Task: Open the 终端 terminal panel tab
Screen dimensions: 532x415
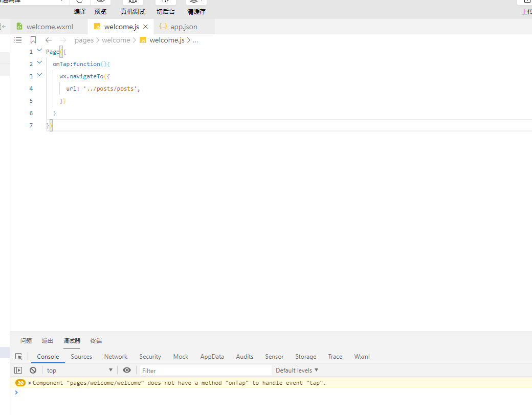Action: 96,341
